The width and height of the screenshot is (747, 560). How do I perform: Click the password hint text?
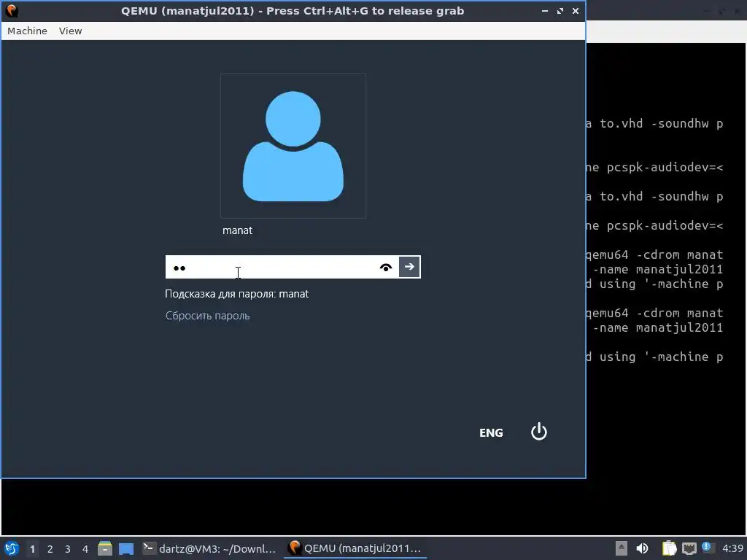pyautogui.click(x=236, y=294)
